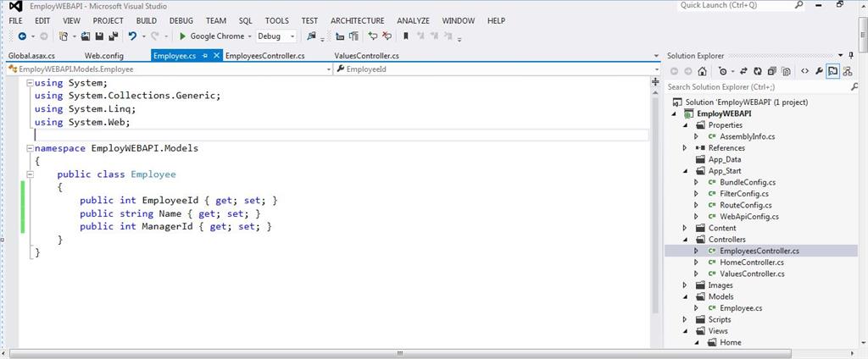Image resolution: width=868 pixels, height=359 pixels.
Task: Collapse the Controllers folder
Action: [x=685, y=240]
